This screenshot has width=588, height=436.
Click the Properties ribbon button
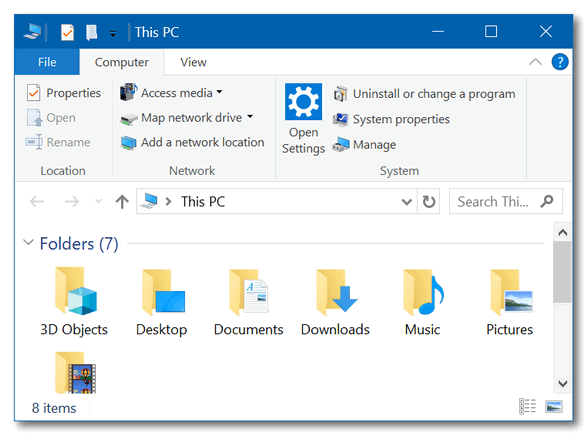click(x=64, y=93)
